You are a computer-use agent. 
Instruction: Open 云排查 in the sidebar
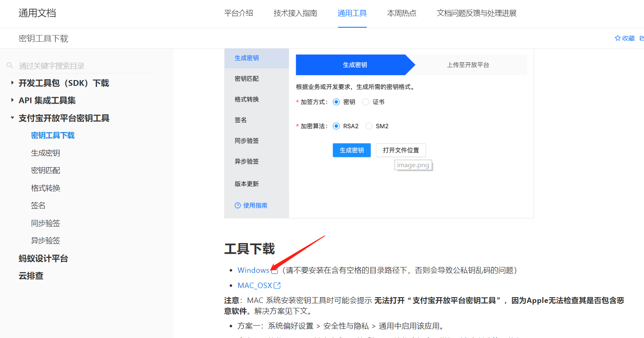click(x=31, y=276)
